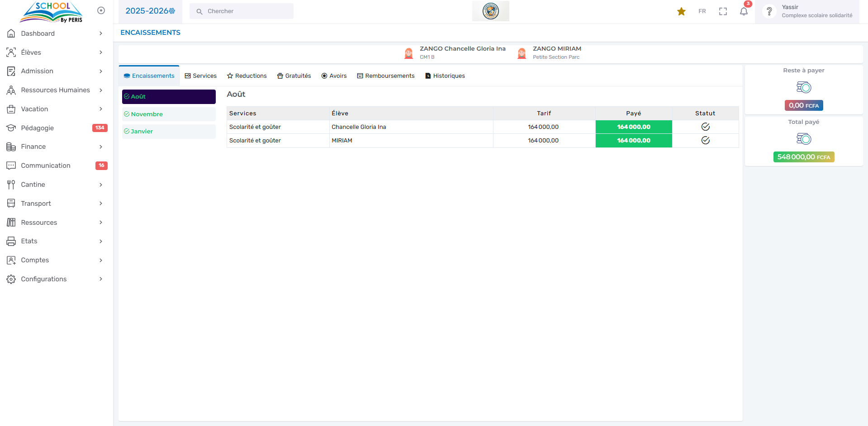The height and width of the screenshot is (426, 868).
Task: Expand the Élèves sidebar menu
Action: tap(54, 52)
